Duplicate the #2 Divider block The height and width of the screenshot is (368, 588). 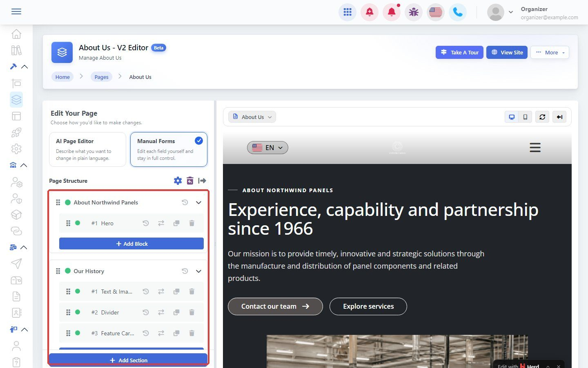click(176, 312)
